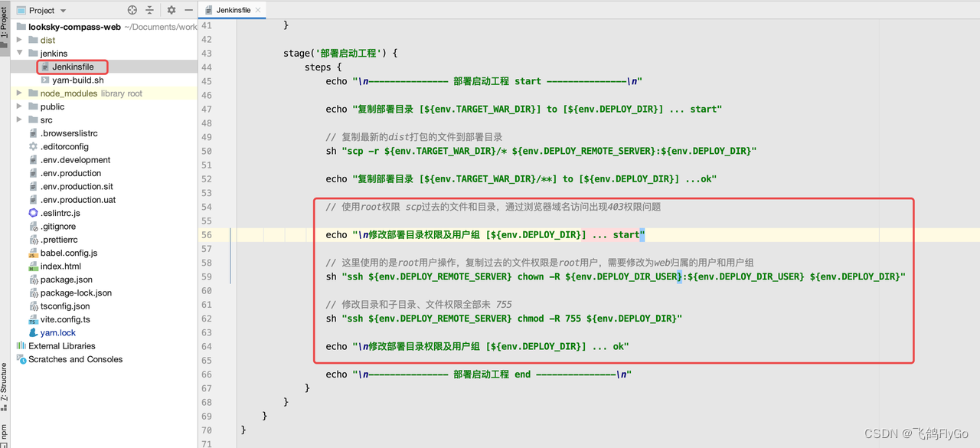Collapse the jenkins folder arrow

tap(20, 54)
